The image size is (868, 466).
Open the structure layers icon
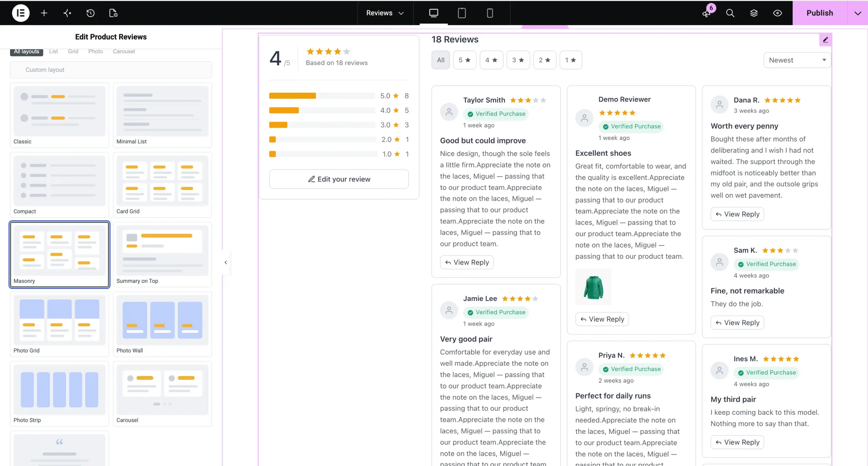(754, 13)
